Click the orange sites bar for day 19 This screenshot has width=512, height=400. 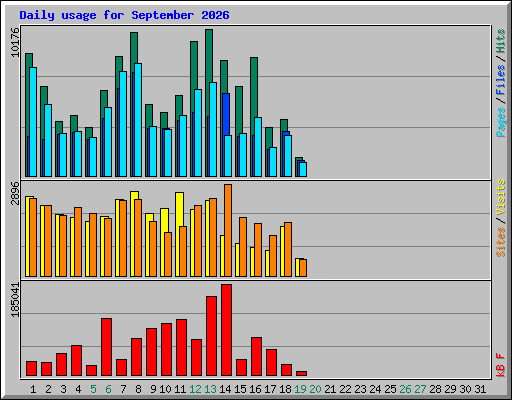303,268
